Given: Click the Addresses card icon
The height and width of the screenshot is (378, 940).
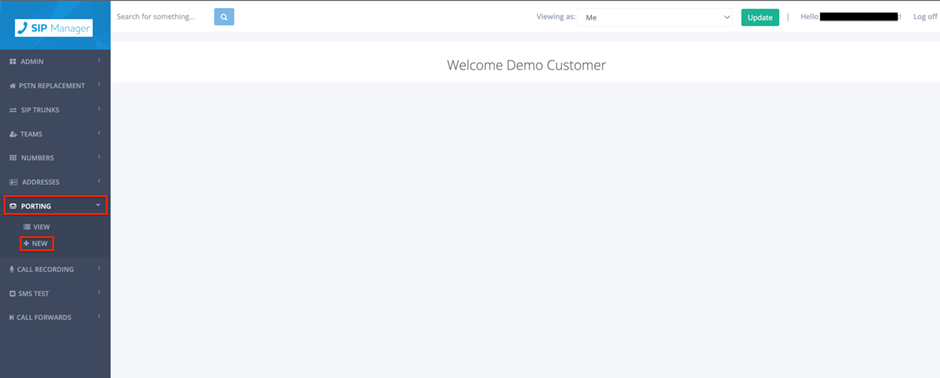Looking at the screenshot, I should click(13, 182).
